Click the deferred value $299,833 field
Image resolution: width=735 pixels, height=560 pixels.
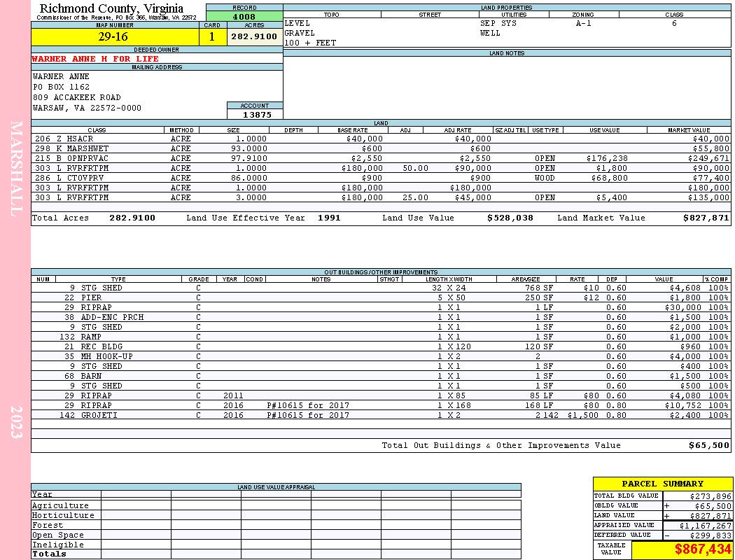[697, 535]
